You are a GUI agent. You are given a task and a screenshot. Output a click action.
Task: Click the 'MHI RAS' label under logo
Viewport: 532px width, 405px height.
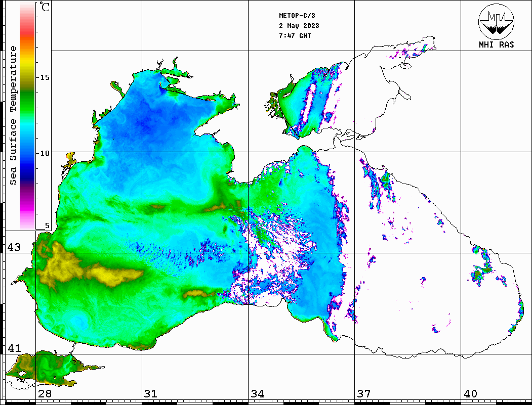pyautogui.click(x=497, y=44)
